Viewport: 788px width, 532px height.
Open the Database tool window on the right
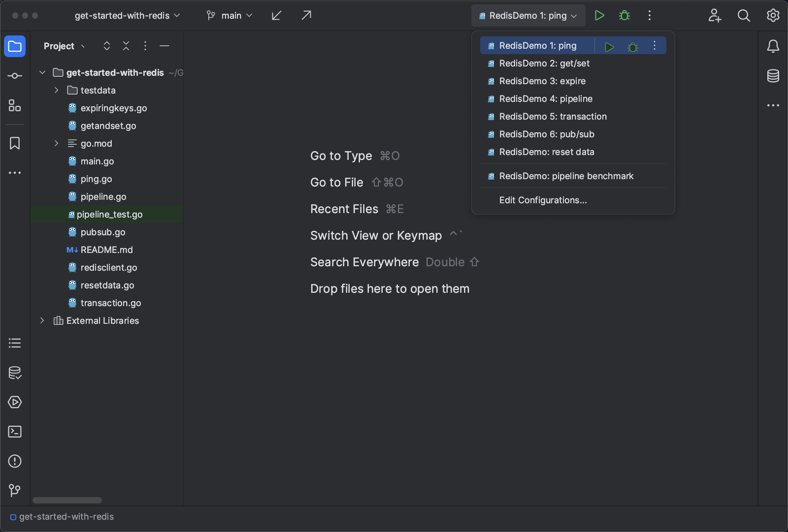tap(773, 76)
